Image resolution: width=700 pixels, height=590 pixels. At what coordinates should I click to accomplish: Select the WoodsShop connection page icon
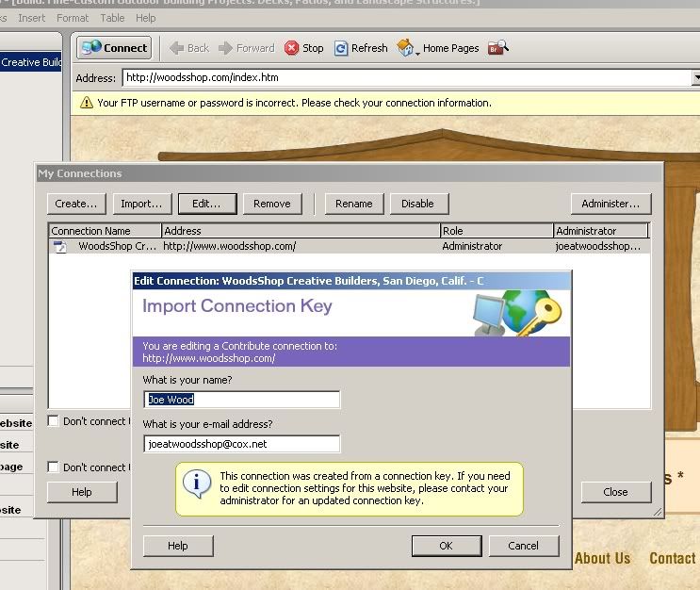60,247
